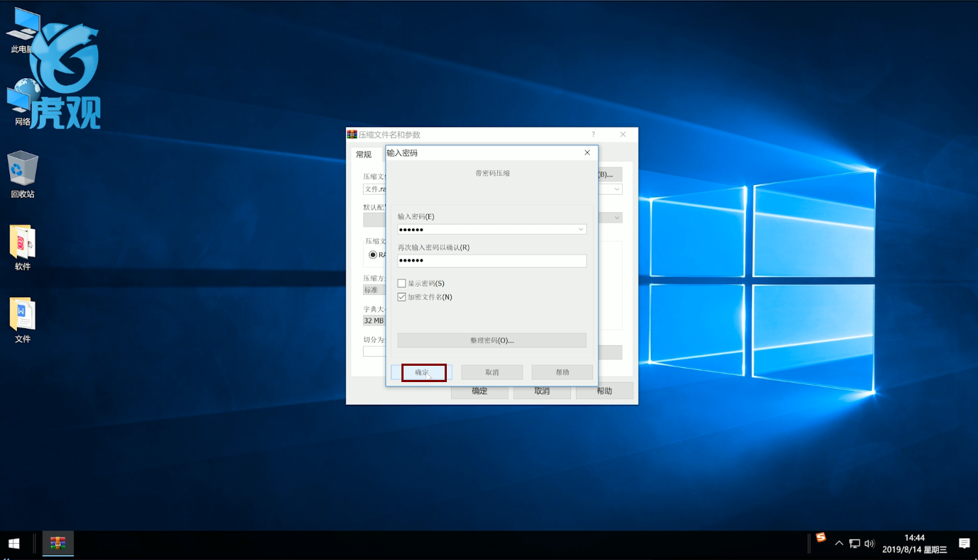The image size is (978, 560).
Task: Click the 带密码压缩 heading text
Action: [x=492, y=173]
